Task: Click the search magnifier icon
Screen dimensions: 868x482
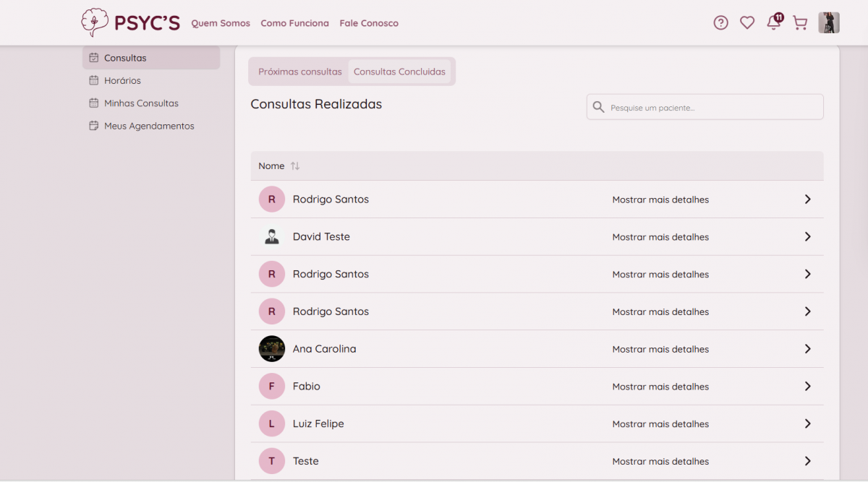Action: [x=598, y=108]
